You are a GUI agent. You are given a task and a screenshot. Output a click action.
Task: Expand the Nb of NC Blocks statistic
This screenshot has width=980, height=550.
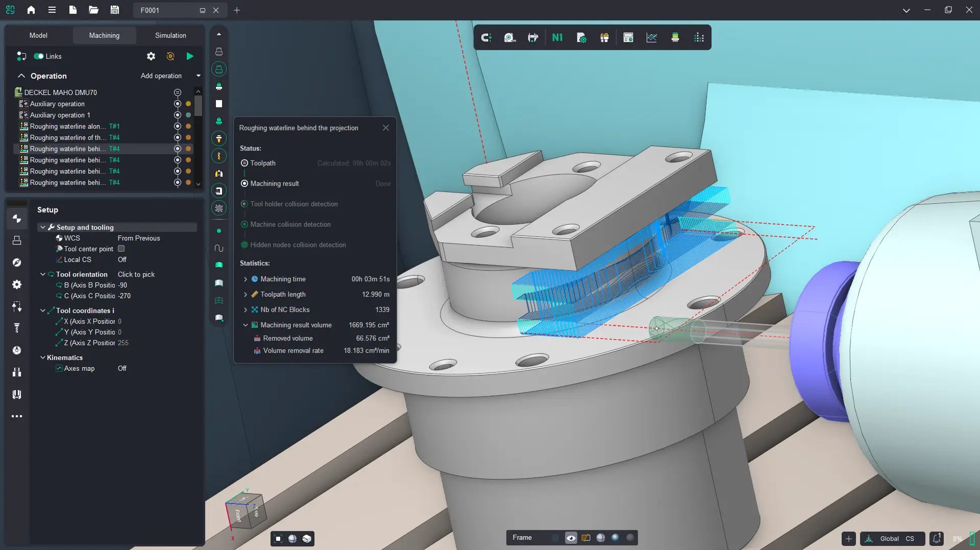tap(246, 309)
